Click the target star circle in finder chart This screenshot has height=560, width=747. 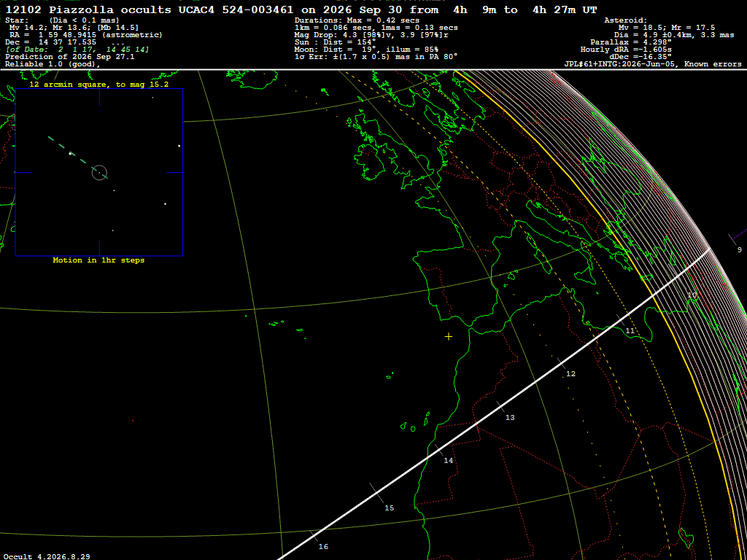point(99,172)
